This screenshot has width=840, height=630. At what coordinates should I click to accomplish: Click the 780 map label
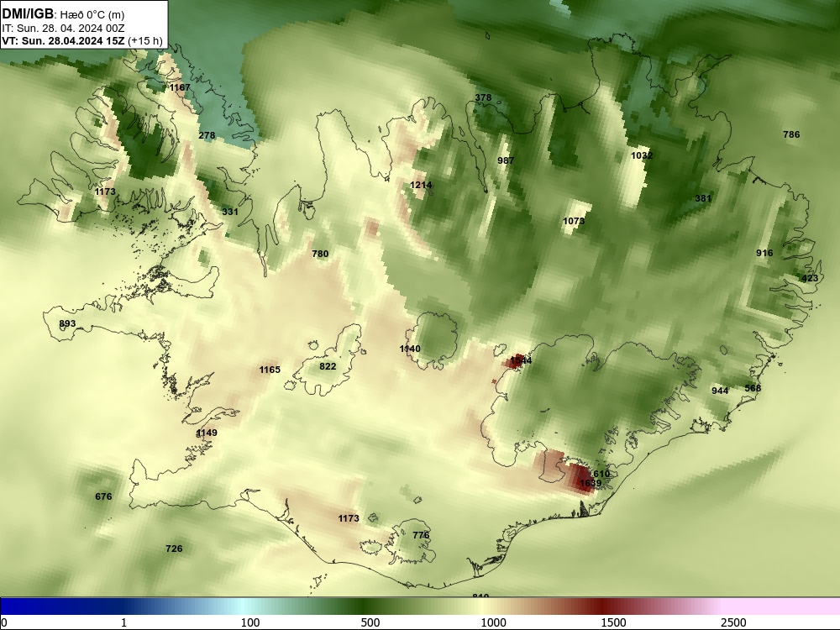(x=320, y=254)
